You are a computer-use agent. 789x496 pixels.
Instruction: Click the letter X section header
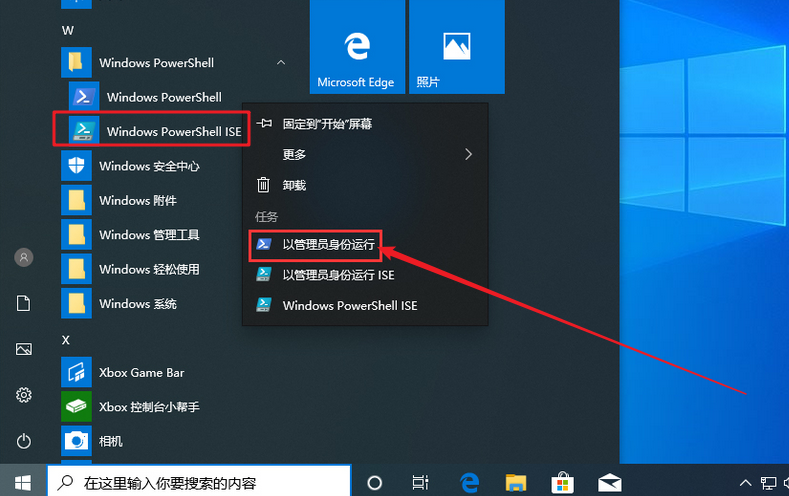click(65, 340)
